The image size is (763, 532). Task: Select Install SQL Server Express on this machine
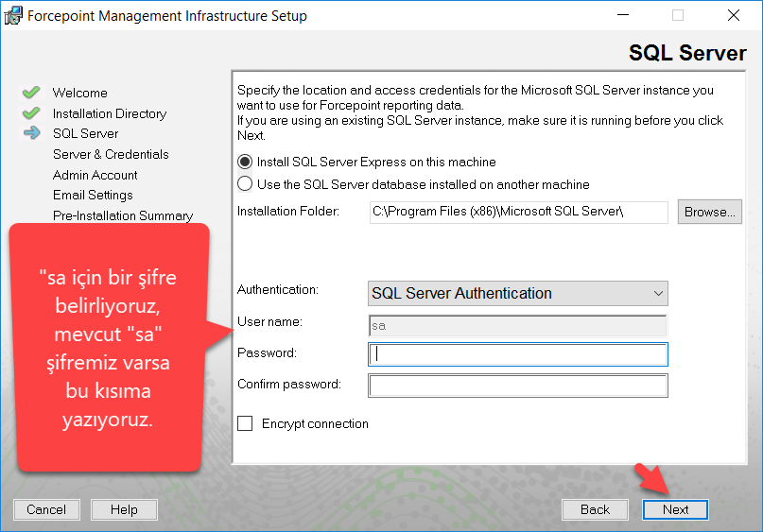pos(245,162)
